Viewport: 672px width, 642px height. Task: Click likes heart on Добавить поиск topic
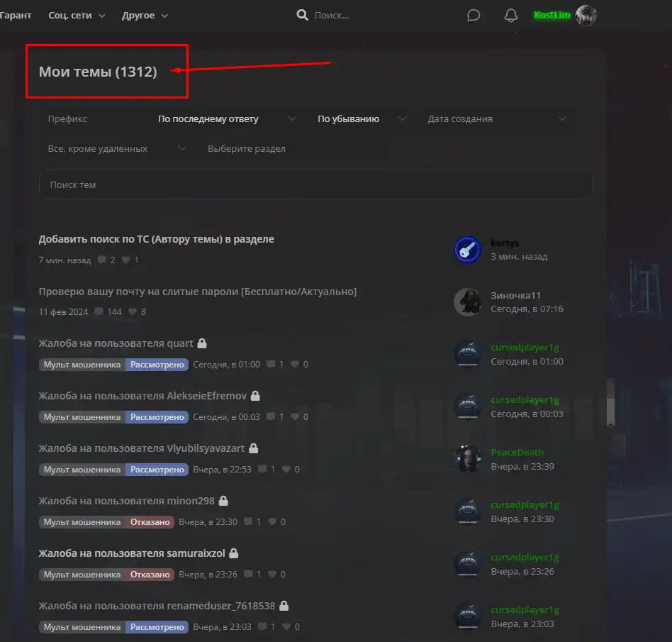pos(125,260)
